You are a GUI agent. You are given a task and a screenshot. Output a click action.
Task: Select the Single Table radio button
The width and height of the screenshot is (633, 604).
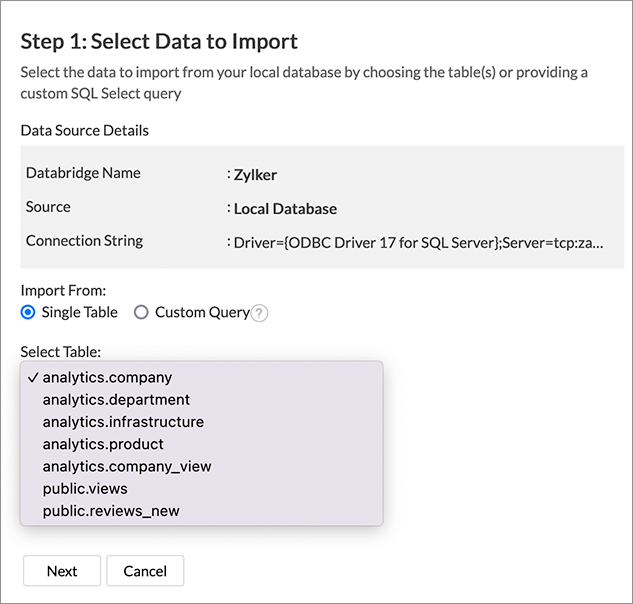[28, 312]
